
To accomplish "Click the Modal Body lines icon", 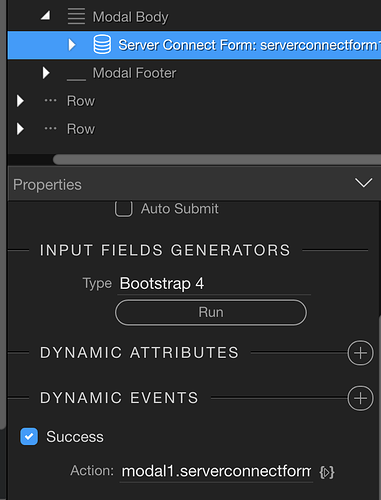I will click(x=76, y=16).
